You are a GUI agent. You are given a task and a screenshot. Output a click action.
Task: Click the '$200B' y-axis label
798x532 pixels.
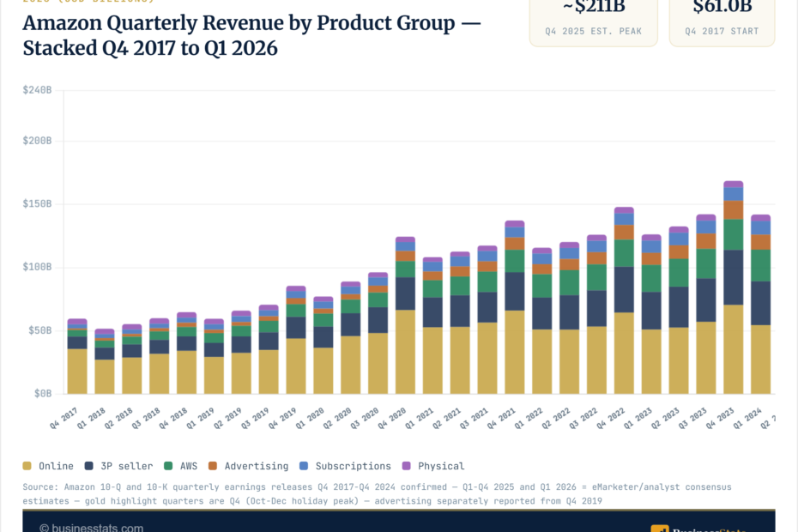(x=37, y=141)
